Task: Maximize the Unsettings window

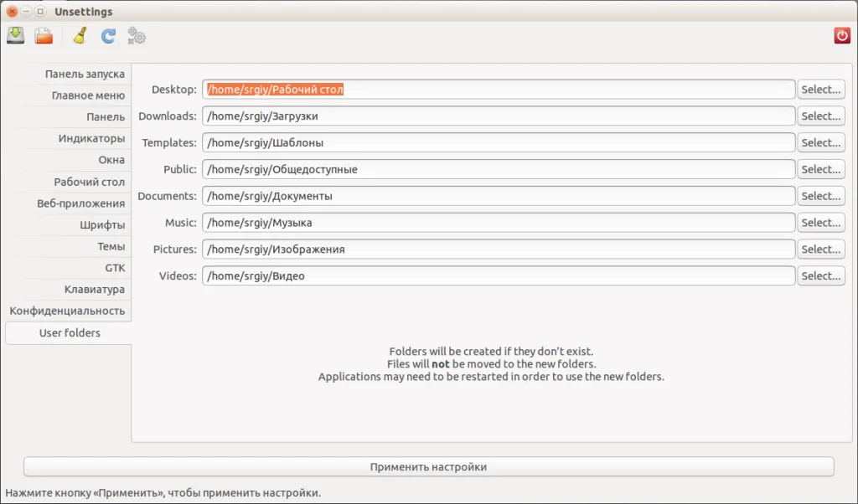Action: (40, 11)
